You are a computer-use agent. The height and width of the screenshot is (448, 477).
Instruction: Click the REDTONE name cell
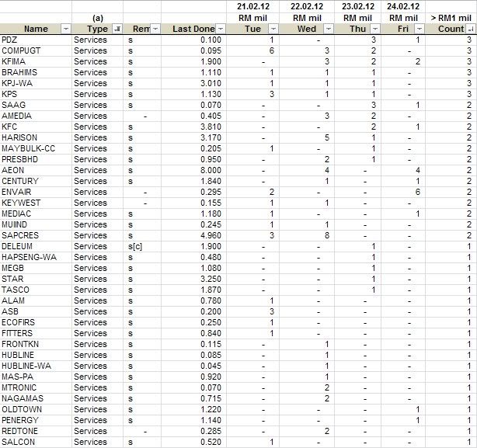click(36, 431)
